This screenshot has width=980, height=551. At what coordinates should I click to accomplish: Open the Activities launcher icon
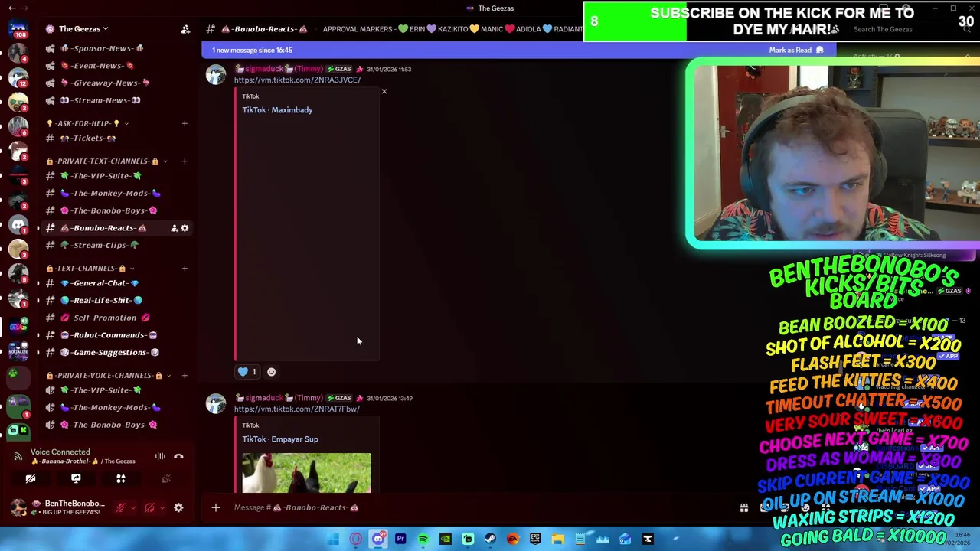[x=121, y=478]
